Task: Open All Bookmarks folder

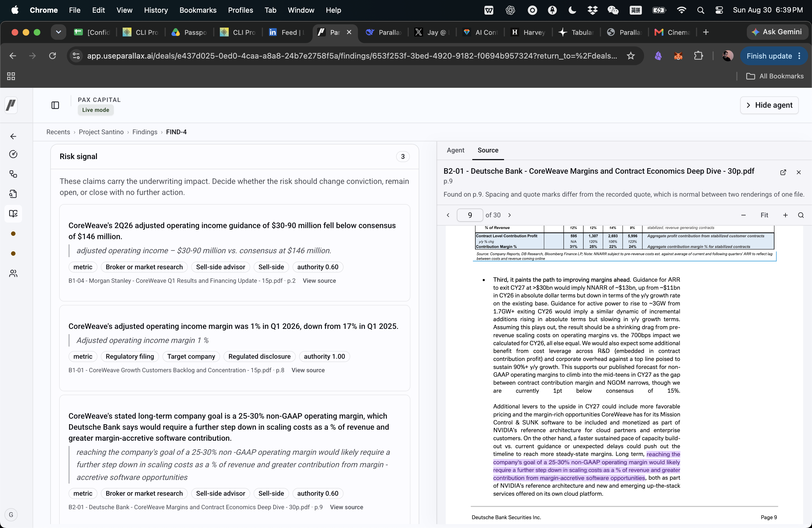Action: tap(774, 76)
